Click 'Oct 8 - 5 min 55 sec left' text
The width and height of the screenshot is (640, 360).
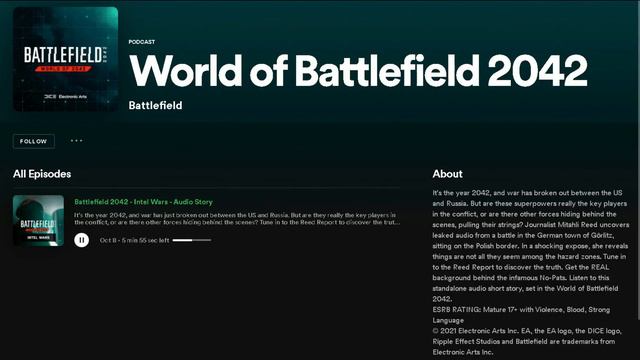pyautogui.click(x=134, y=240)
